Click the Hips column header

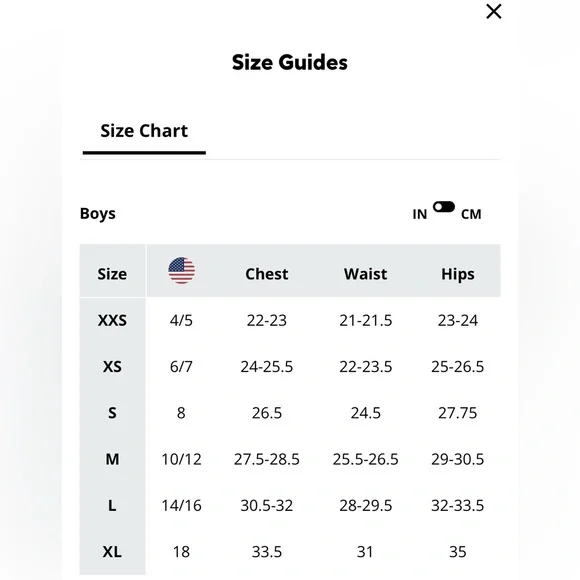(458, 274)
